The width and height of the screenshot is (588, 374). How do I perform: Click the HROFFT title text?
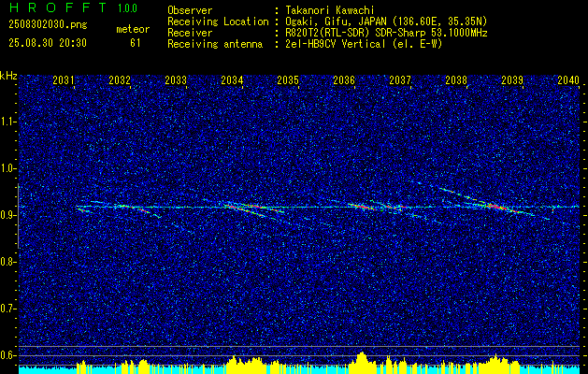58,7
